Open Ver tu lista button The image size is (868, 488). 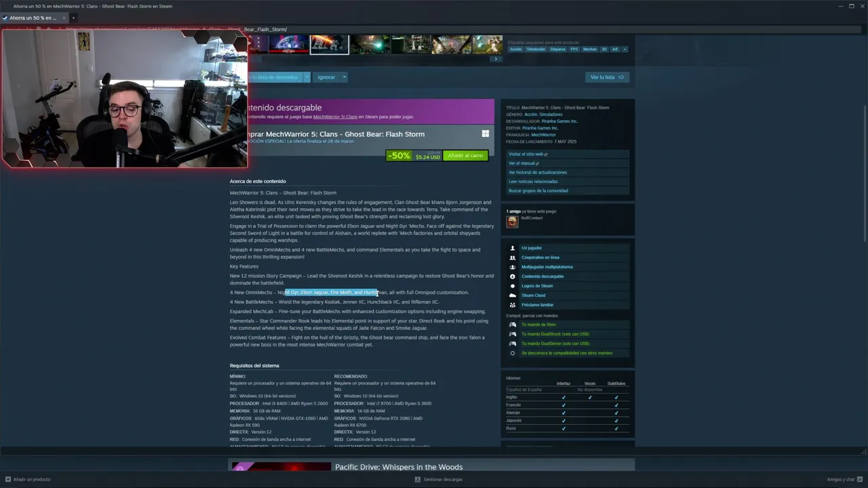[607, 77]
